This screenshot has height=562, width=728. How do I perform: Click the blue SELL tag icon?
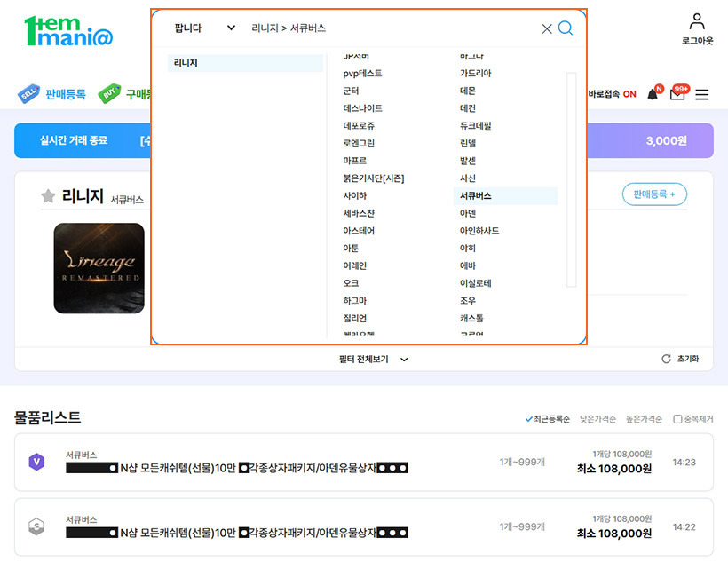tap(28, 93)
